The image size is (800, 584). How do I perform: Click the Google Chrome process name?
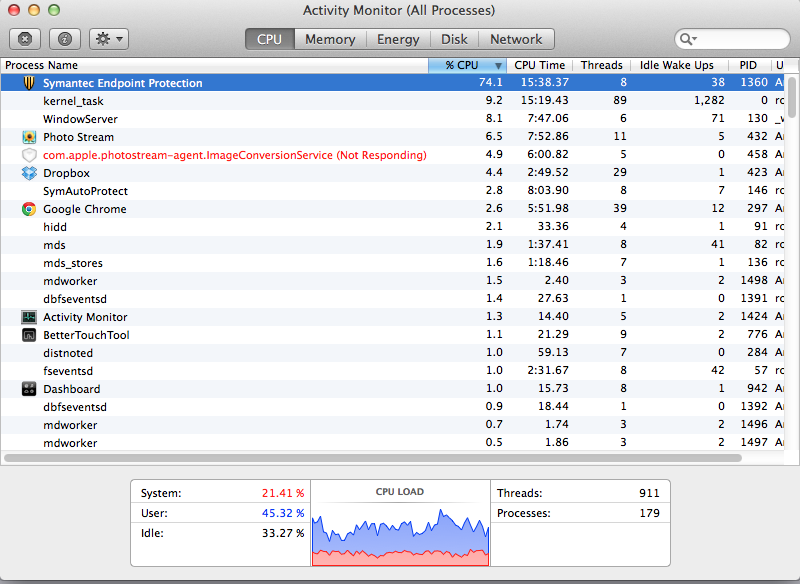pyautogui.click(x=85, y=209)
